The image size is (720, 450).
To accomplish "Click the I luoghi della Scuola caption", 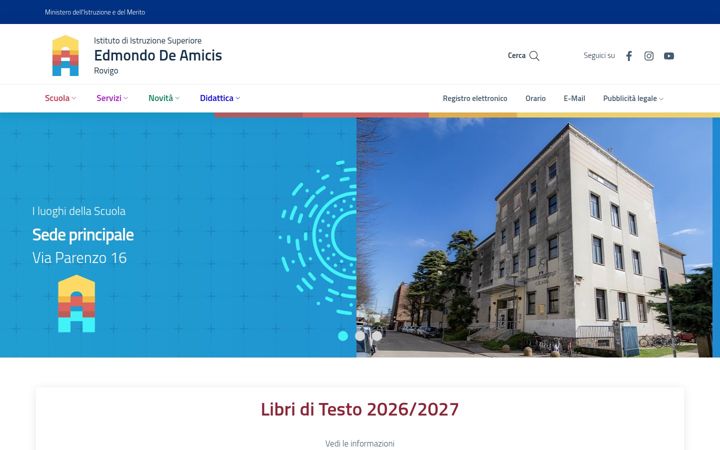I will click(79, 211).
